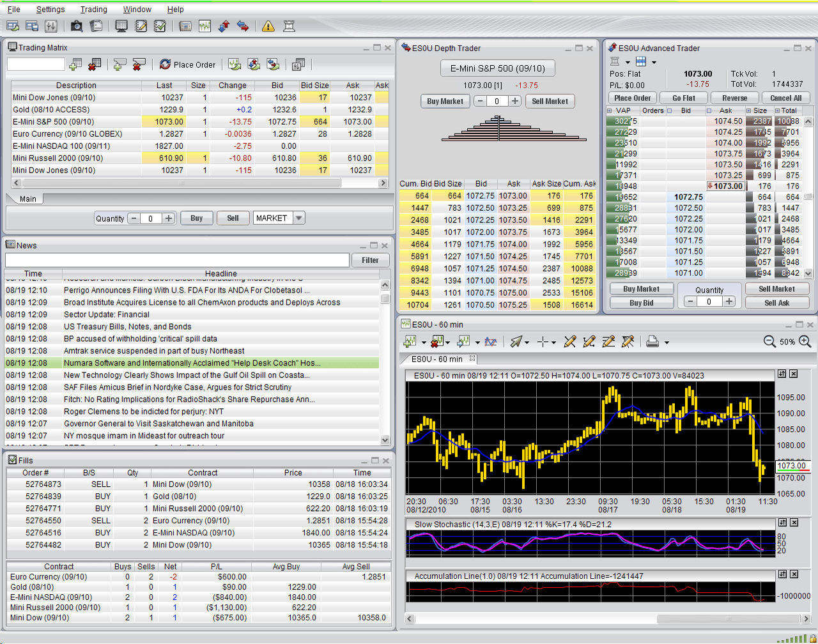The image size is (818, 644).
Task: Click the remove row icon in Trading Matrix
Action: [95, 65]
